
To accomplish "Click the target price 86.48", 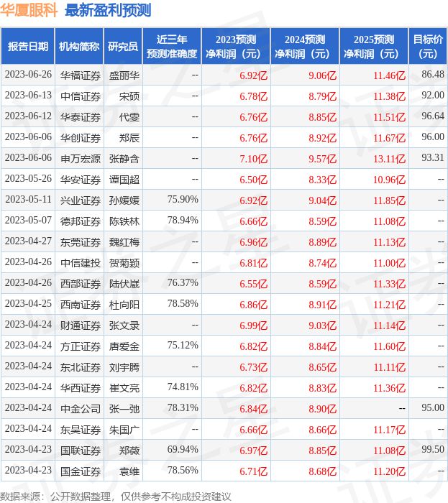I will [433, 75].
